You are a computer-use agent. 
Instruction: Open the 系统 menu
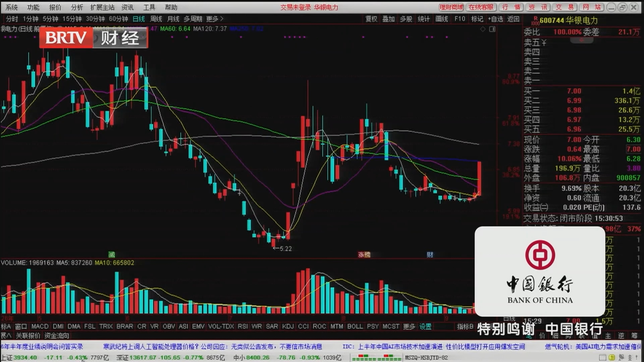pos(11,7)
